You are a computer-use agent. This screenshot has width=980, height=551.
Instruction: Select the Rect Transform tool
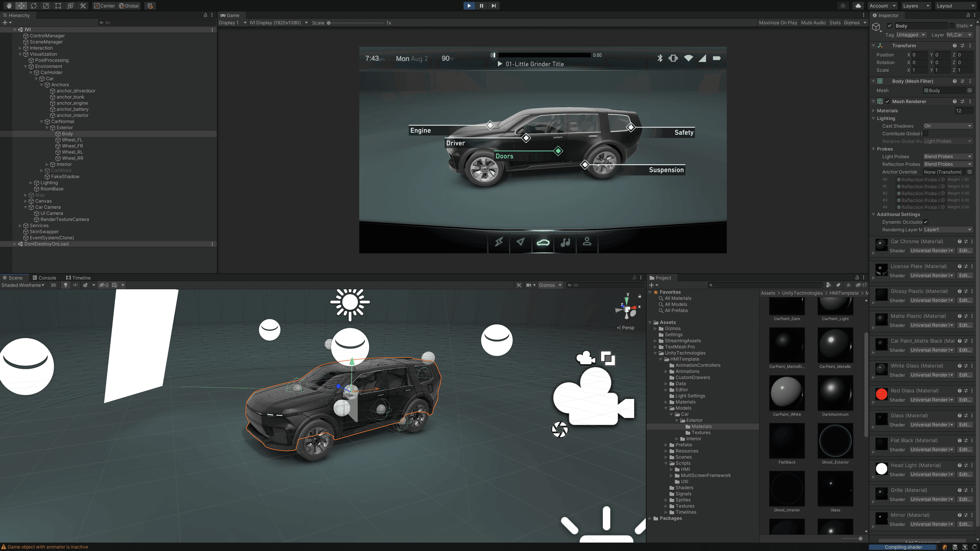click(58, 6)
